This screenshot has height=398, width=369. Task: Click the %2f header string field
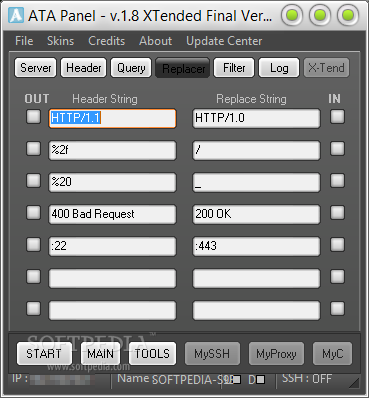tap(112, 150)
